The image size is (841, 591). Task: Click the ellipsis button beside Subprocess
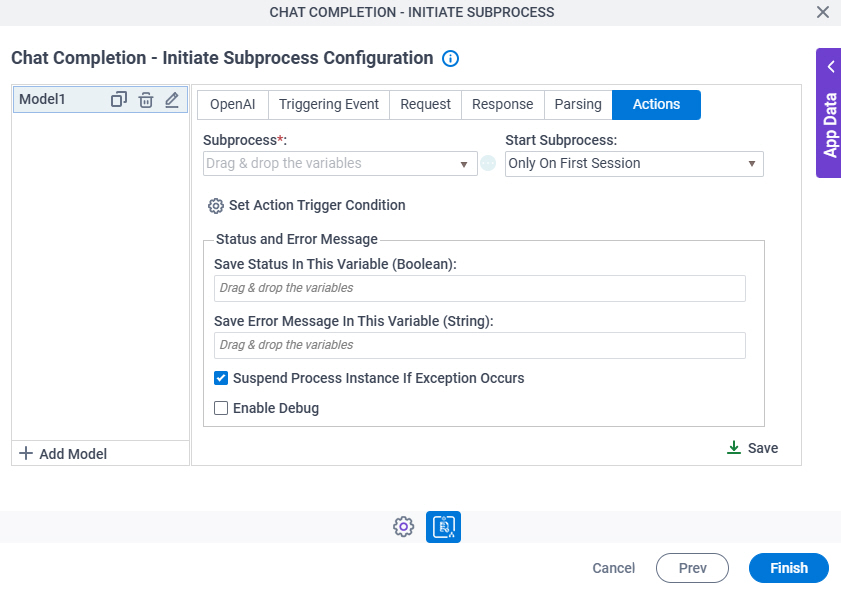click(x=488, y=163)
